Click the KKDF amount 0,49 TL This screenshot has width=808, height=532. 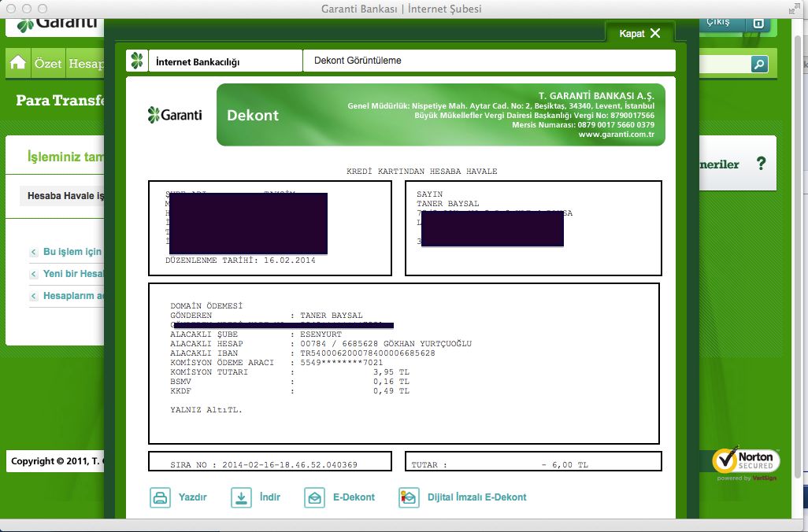pos(391,391)
